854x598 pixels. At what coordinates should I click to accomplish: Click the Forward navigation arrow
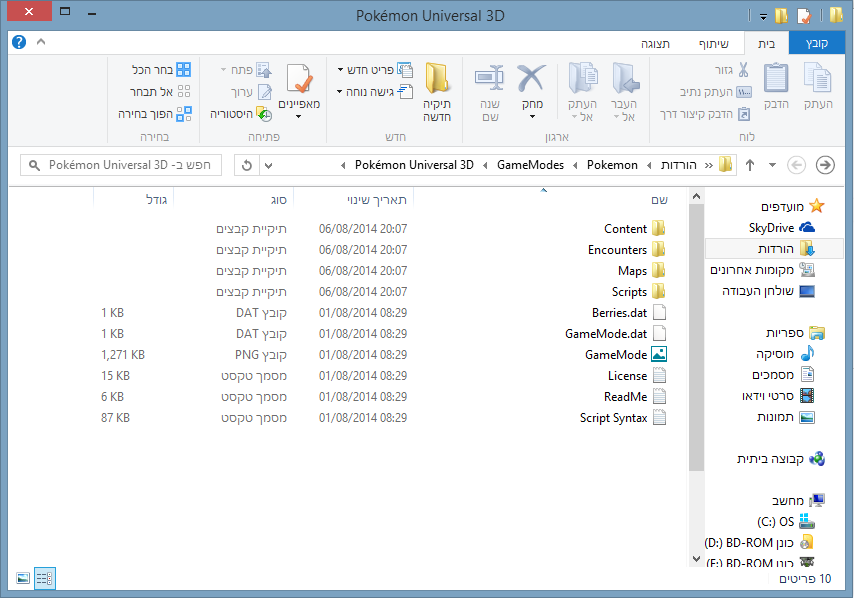point(825,165)
